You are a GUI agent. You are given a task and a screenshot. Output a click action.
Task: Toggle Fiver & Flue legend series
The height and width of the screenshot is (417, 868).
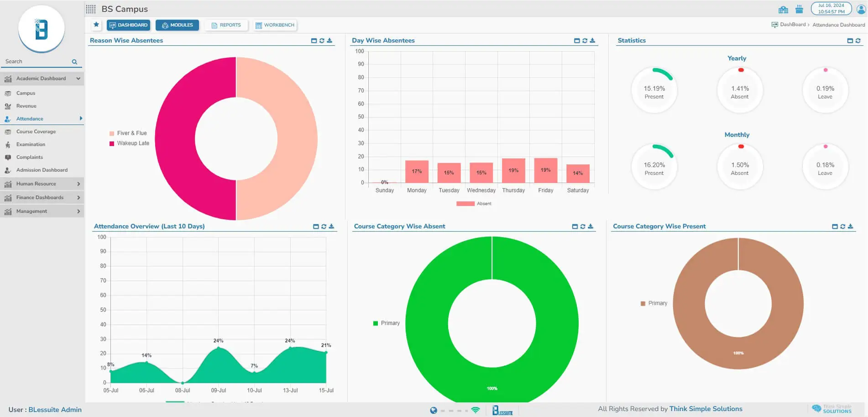[128, 133]
